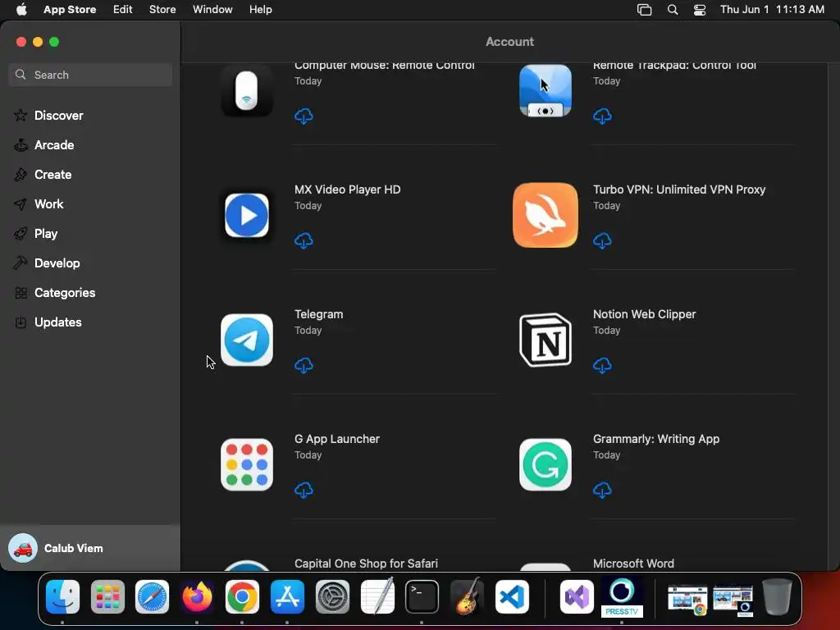Launch Terminal from the Dock
840x630 pixels.
coord(422,597)
